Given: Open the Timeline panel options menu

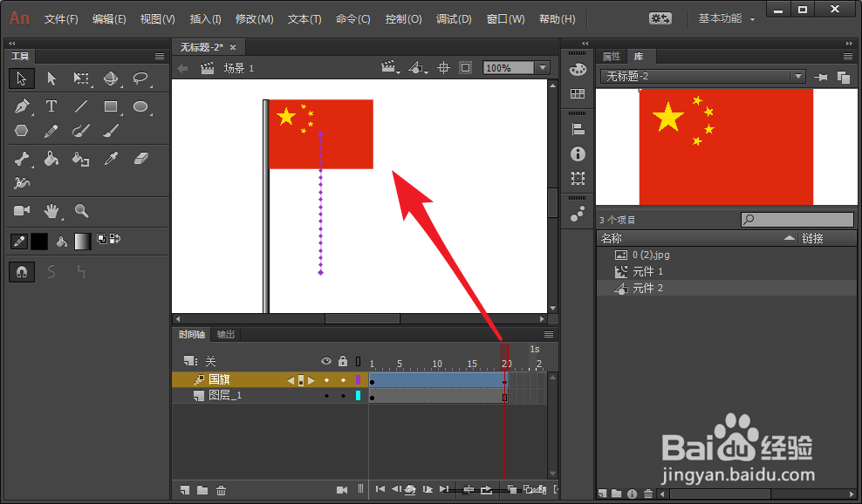Looking at the screenshot, I should 549,334.
